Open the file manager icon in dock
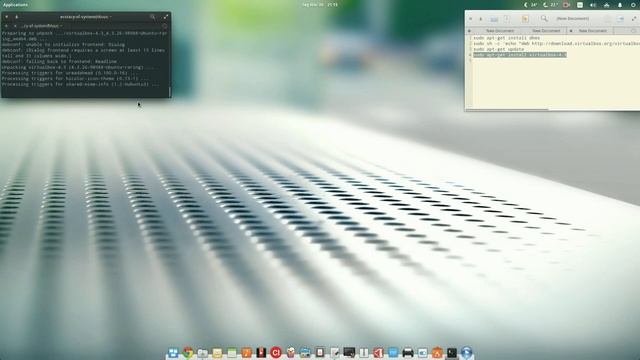Screen dimensions: 640x360 (202, 352)
